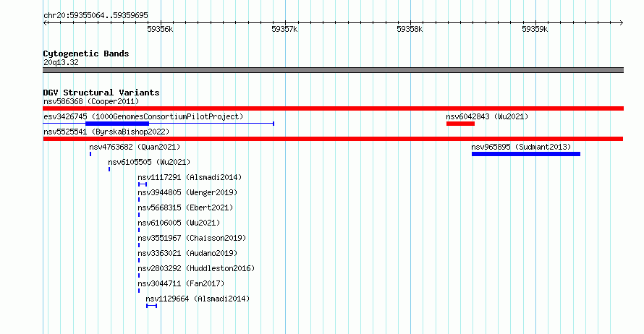644x334 pixels.
Task: Open the nsv1129664 (Alsmadi2014) label
Action: (x=198, y=299)
